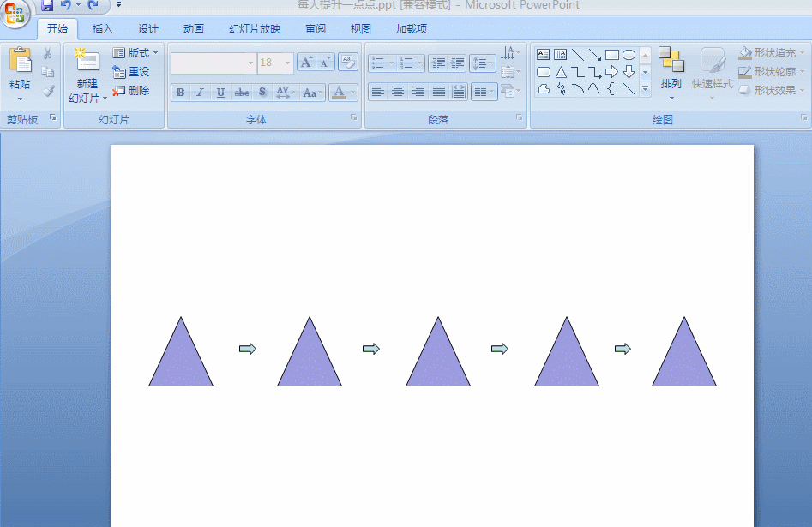Viewport: 812px width, 527px height.
Task: Select the right arrow shape in gallery
Action: [611, 71]
